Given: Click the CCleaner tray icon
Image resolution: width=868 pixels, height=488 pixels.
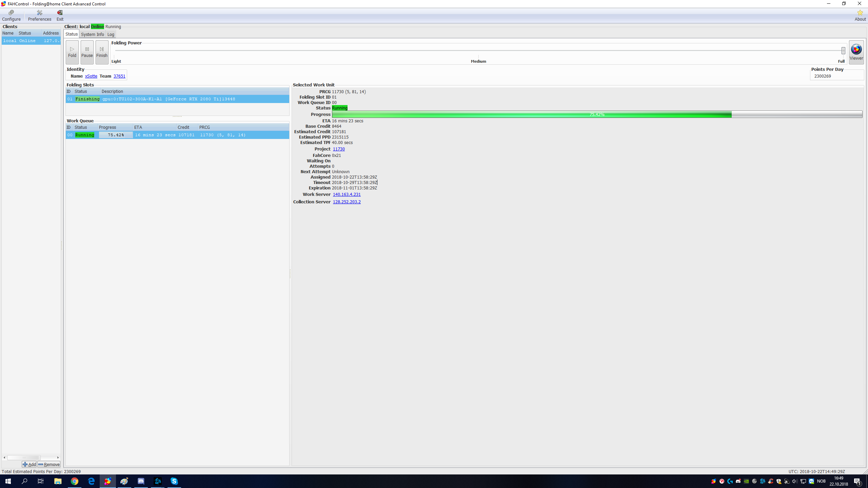Looking at the screenshot, I should 771,481.
